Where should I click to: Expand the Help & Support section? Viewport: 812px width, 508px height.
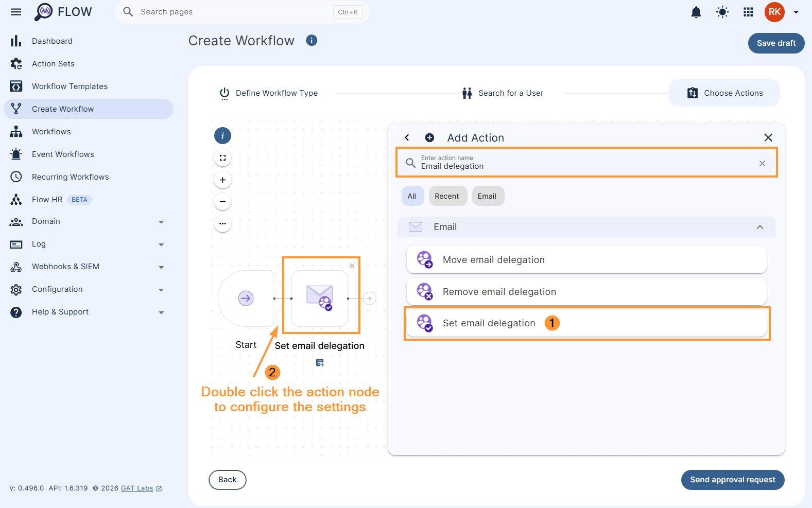(89, 312)
